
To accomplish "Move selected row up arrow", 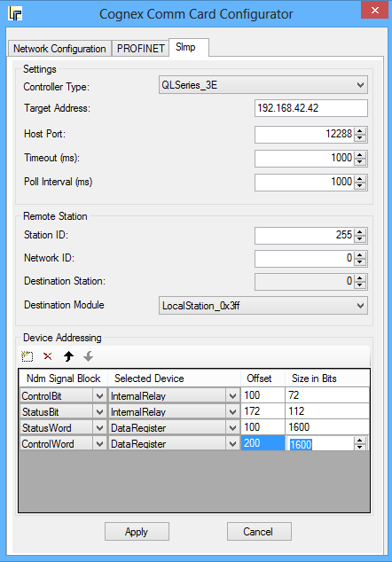I will [68, 356].
